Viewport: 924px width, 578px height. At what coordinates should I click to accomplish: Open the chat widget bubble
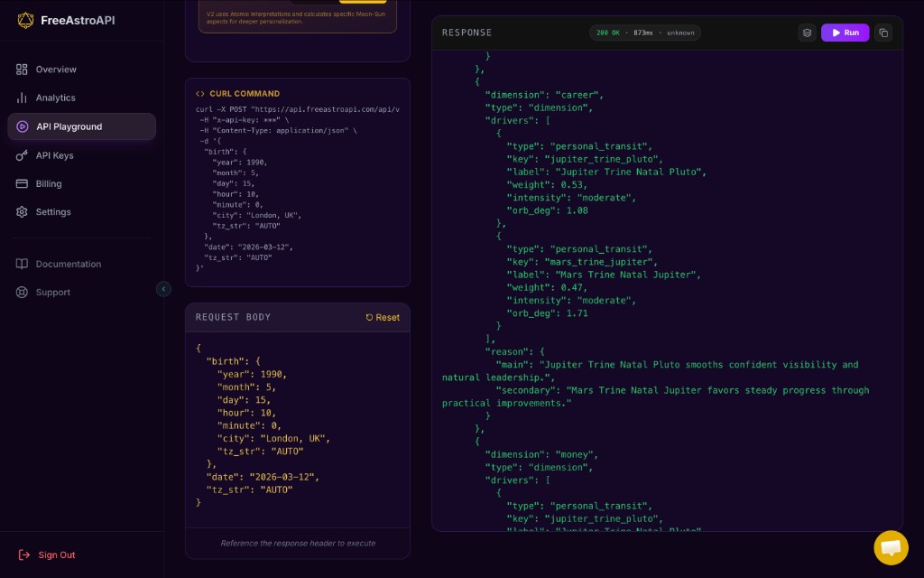coord(891,547)
